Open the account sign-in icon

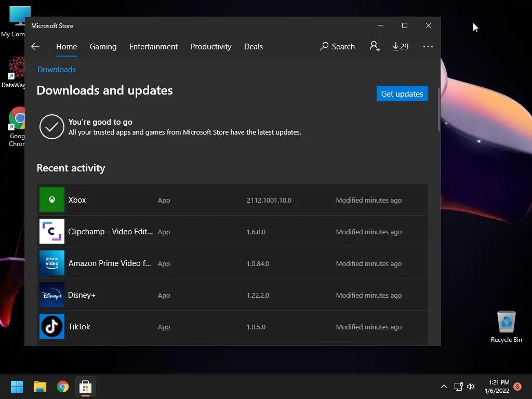(375, 46)
